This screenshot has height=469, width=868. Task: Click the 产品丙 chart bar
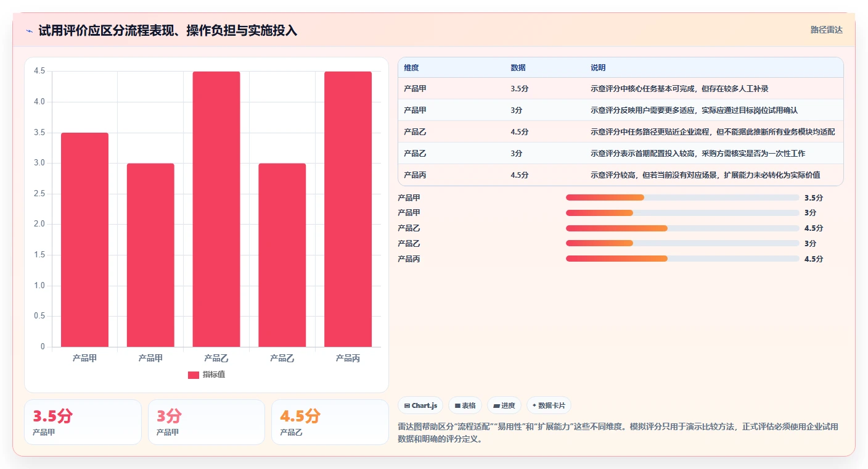coord(348,209)
